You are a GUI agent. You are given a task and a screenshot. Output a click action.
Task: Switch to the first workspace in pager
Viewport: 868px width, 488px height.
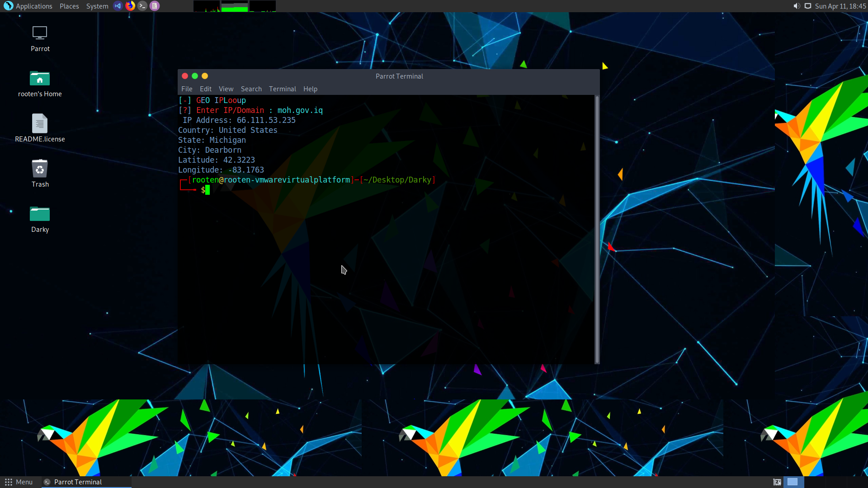(x=793, y=482)
